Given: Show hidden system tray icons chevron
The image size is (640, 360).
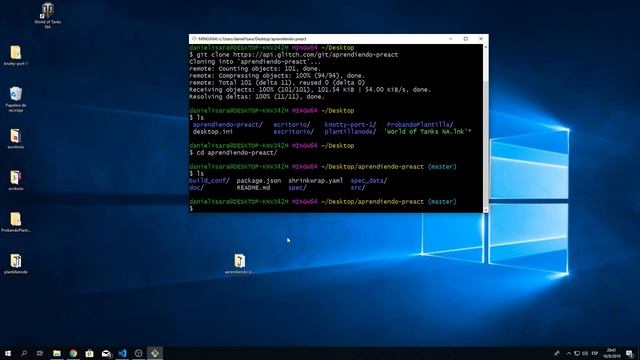Looking at the screenshot, I should pos(569,353).
